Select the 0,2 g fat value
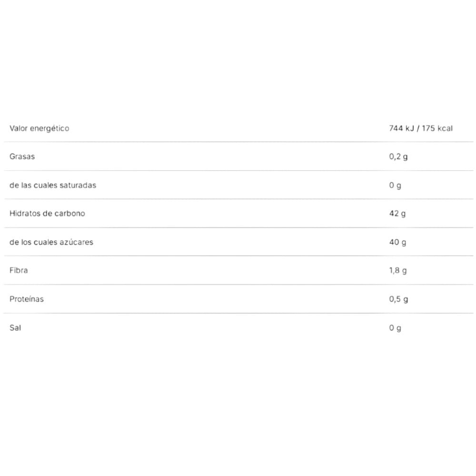476x476 pixels. (x=398, y=157)
